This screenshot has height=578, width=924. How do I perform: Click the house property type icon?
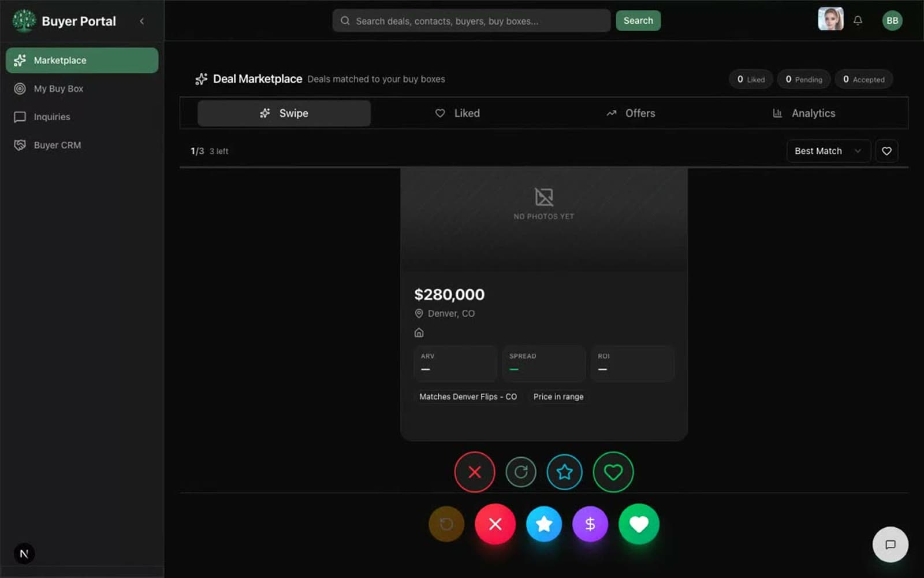pyautogui.click(x=419, y=332)
